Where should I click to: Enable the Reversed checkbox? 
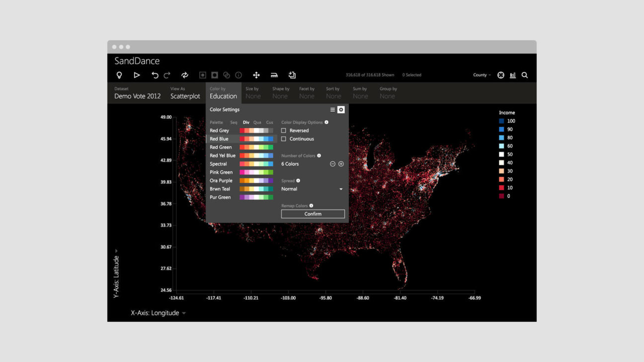[284, 131]
